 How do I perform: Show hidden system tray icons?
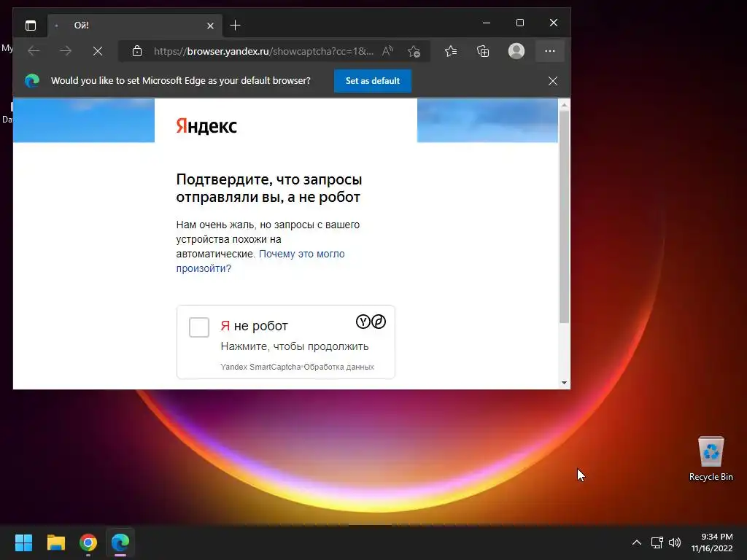coord(636,542)
